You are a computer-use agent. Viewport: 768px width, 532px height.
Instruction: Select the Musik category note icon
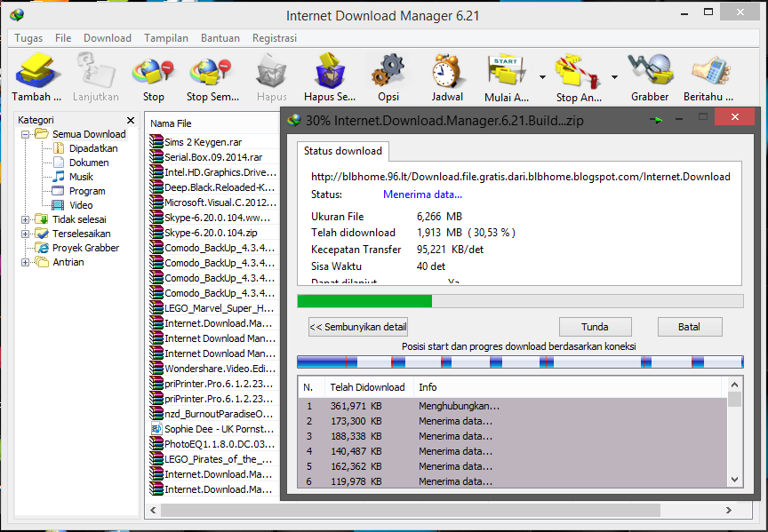click(59, 176)
